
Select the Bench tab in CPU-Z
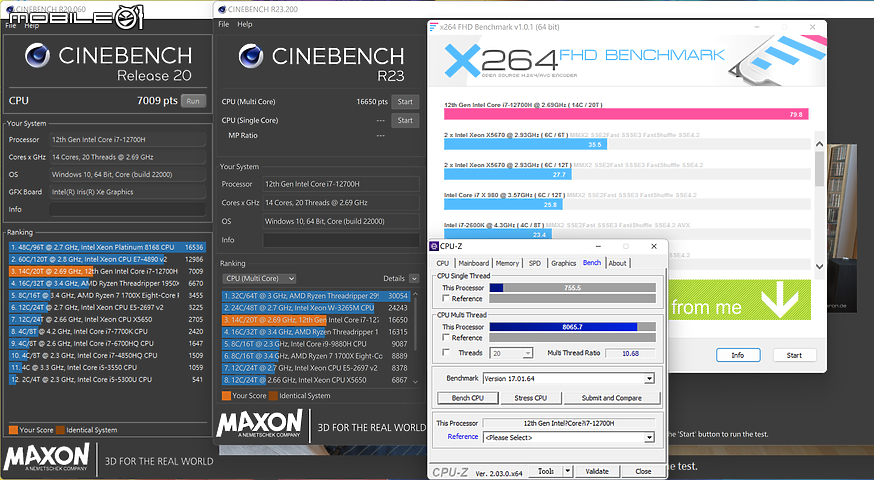click(592, 263)
